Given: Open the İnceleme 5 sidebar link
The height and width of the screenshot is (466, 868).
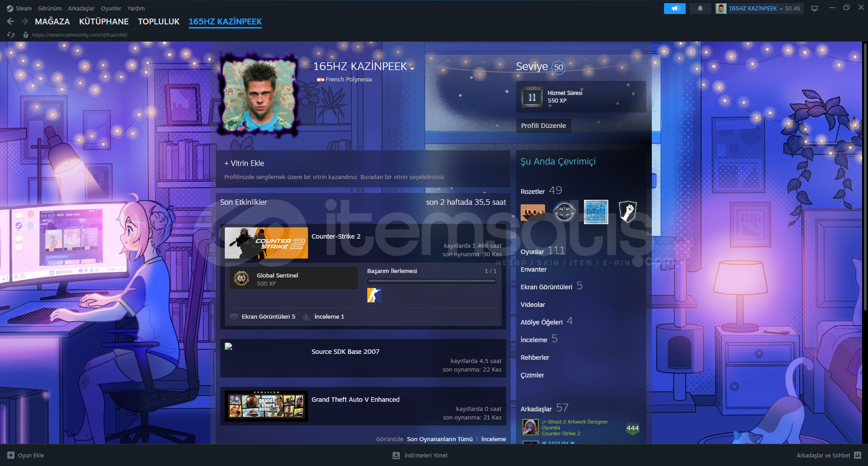Looking at the screenshot, I should 539,339.
